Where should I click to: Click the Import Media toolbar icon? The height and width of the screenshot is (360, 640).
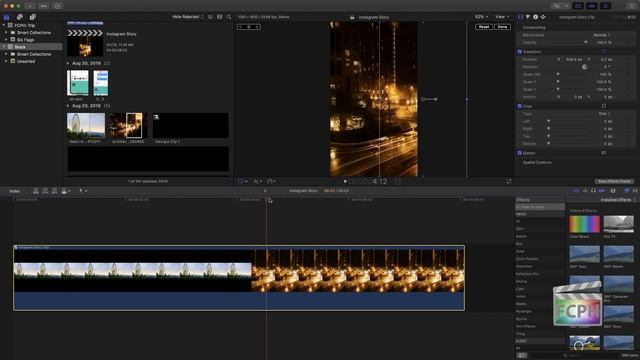point(30,6)
